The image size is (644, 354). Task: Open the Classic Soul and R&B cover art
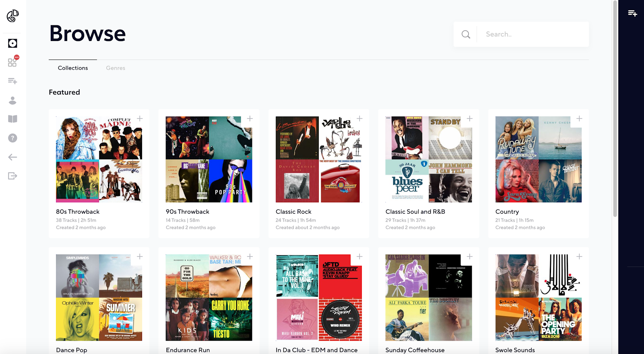(x=429, y=159)
